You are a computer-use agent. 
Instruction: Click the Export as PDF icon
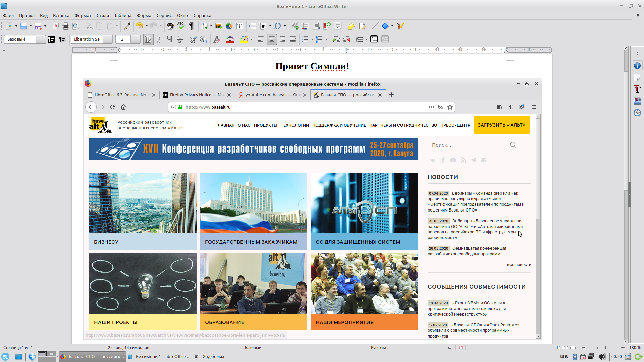[56, 26]
